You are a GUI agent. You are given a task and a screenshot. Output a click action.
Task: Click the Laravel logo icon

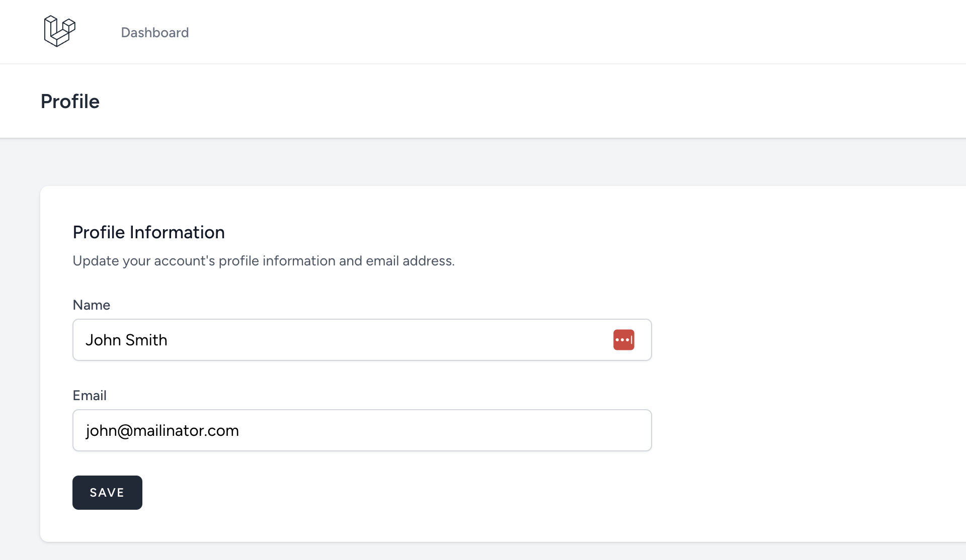[59, 31]
